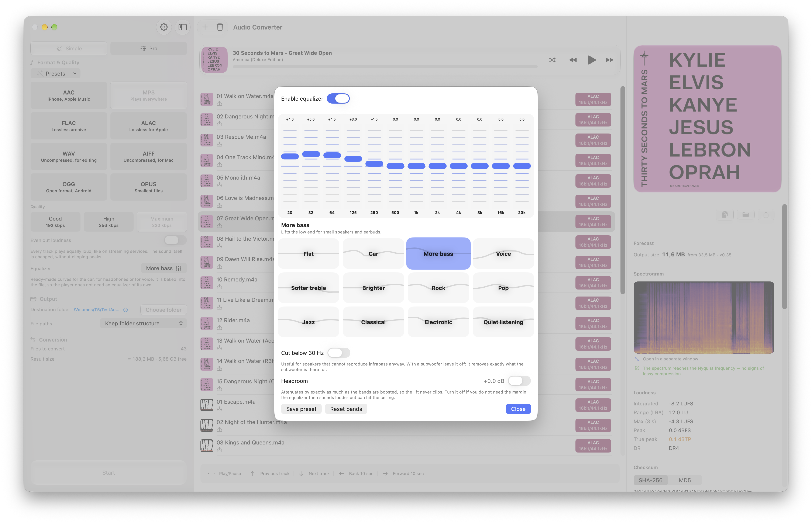Select the Electronic equalizer preset
The image size is (812, 523).
pos(438,322)
